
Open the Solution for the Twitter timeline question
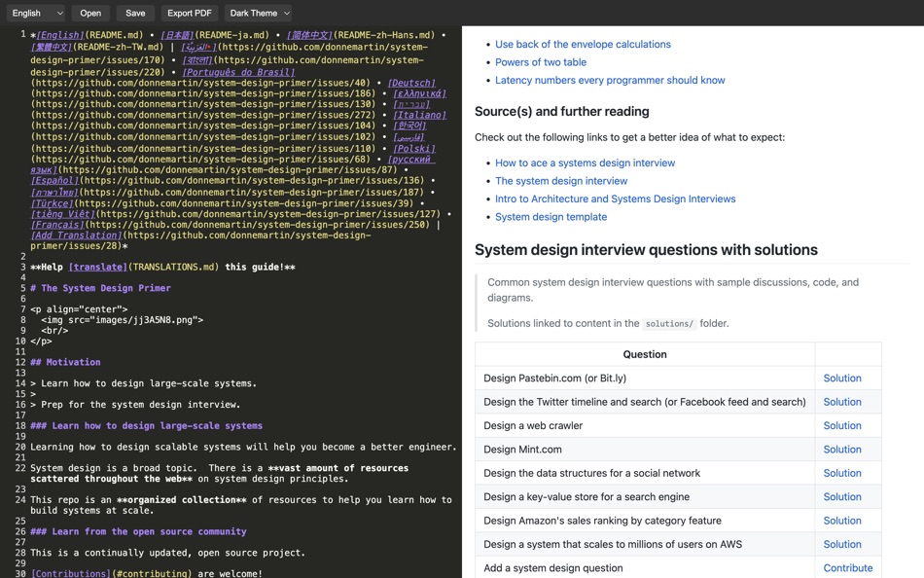click(842, 401)
